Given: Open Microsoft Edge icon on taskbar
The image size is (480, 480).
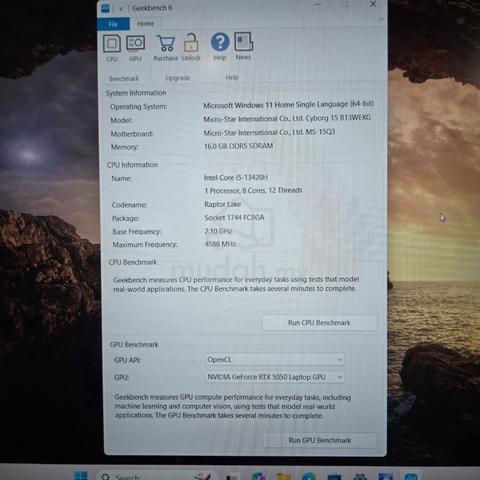Looking at the screenshot, I should point(309,476).
